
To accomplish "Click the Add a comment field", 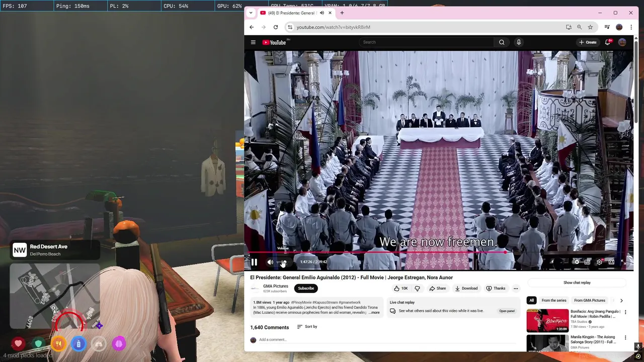I will (387, 340).
